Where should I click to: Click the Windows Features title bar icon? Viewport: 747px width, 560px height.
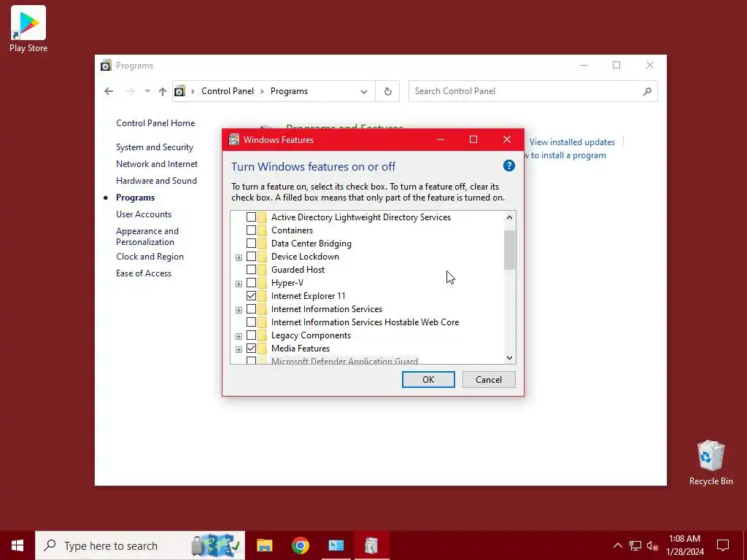click(x=233, y=139)
